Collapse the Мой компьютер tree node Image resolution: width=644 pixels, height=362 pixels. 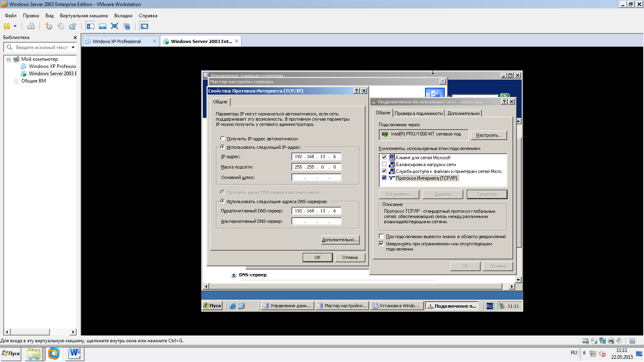8,60
